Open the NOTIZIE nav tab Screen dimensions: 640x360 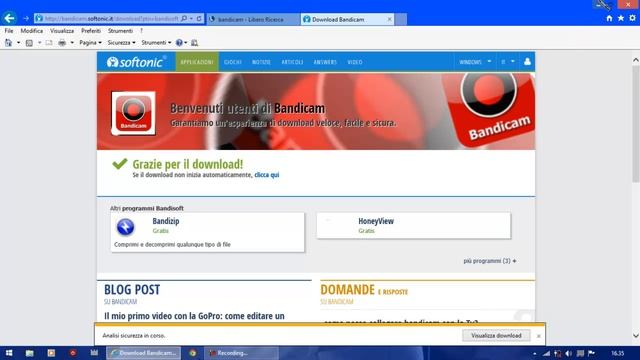pyautogui.click(x=261, y=62)
